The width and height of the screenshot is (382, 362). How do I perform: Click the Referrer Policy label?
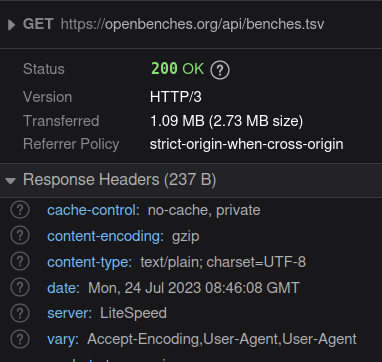(x=71, y=144)
